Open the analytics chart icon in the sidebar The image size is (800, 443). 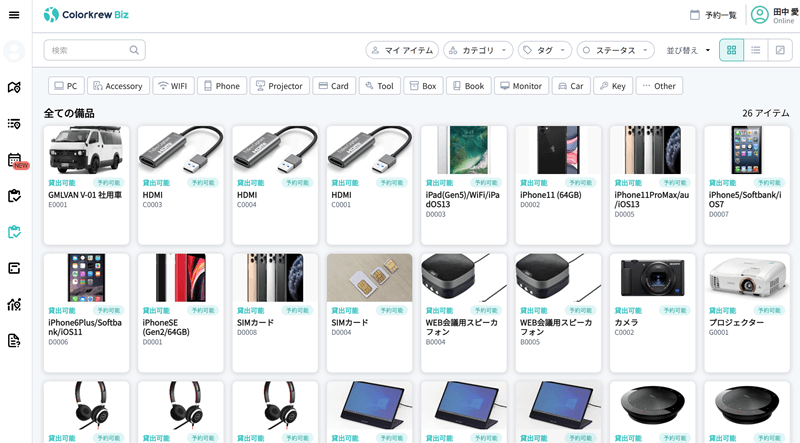(x=14, y=304)
